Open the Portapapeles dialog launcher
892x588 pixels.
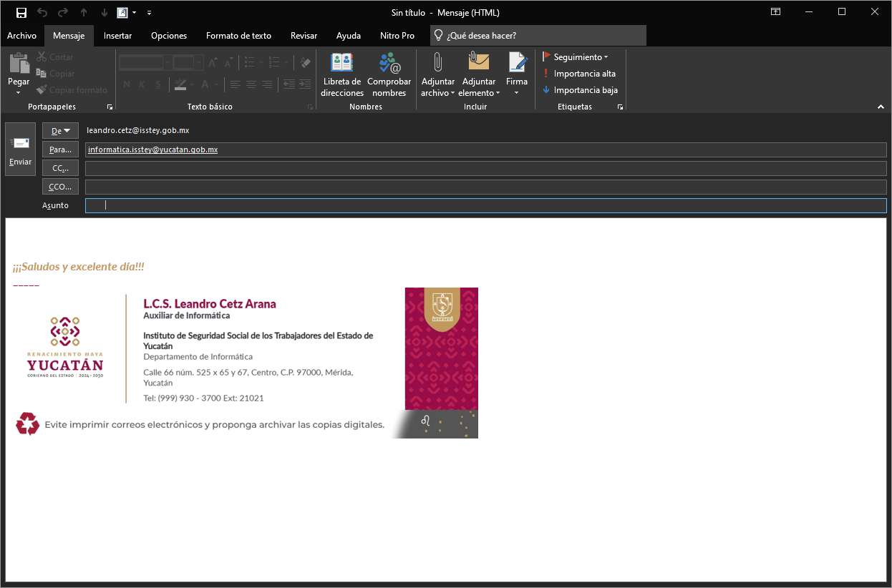pyautogui.click(x=110, y=107)
